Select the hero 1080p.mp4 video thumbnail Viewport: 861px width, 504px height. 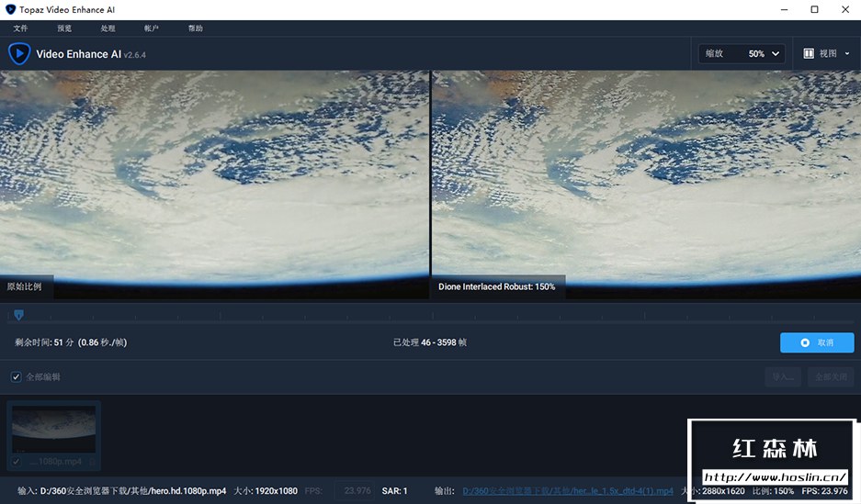point(53,429)
